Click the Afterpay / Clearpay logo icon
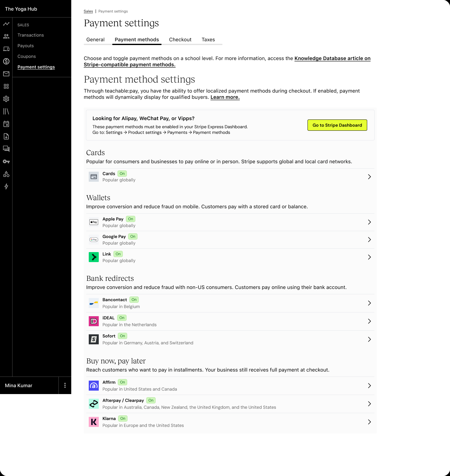The image size is (450, 476). pyautogui.click(x=94, y=404)
